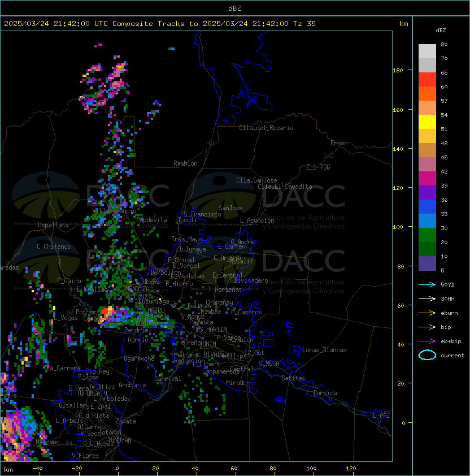This screenshot has width=470, height=476.
Task: Click the magenta eb+bip arrow in legend
Action: tap(427, 341)
